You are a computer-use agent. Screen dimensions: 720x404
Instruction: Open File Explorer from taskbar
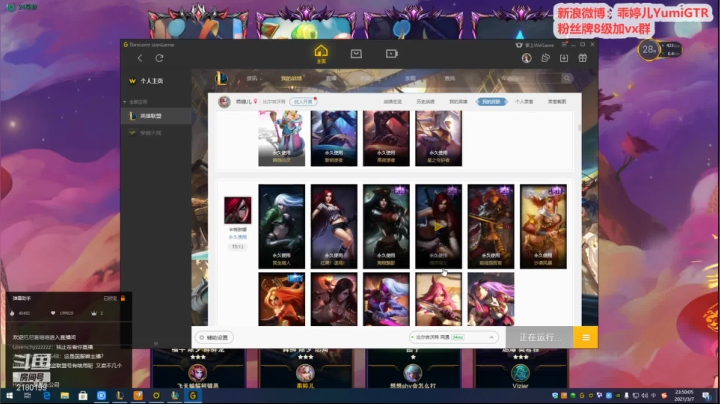pyautogui.click(x=65, y=395)
